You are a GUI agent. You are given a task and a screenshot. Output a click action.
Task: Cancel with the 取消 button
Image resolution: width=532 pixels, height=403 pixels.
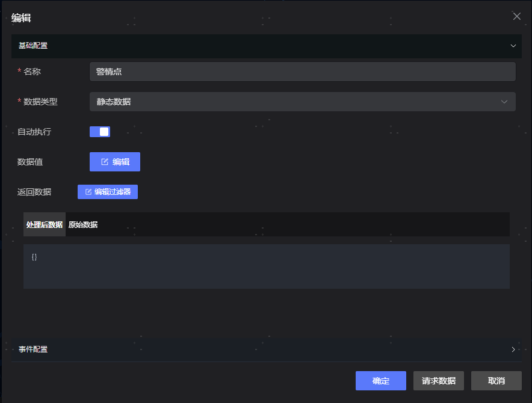[496, 381]
